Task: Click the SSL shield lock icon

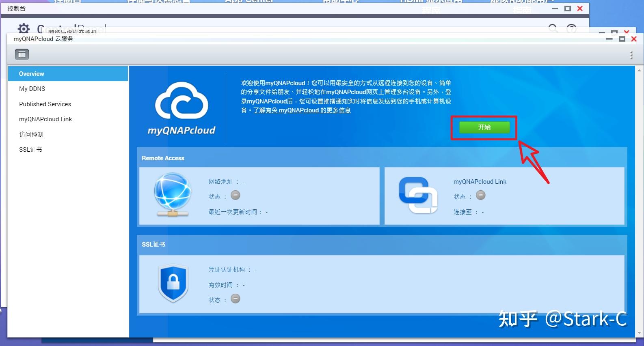Action: [x=173, y=283]
